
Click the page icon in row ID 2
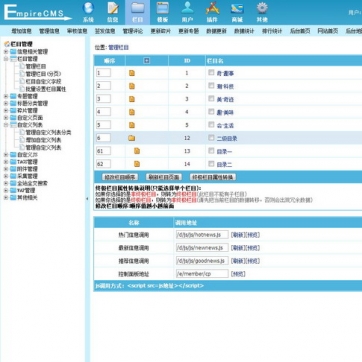click(132, 86)
